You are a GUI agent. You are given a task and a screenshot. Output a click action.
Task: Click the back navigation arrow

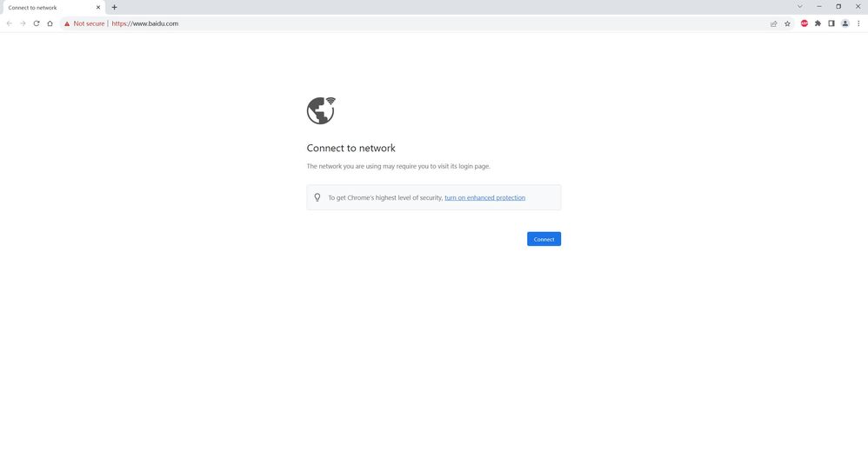pyautogui.click(x=10, y=23)
